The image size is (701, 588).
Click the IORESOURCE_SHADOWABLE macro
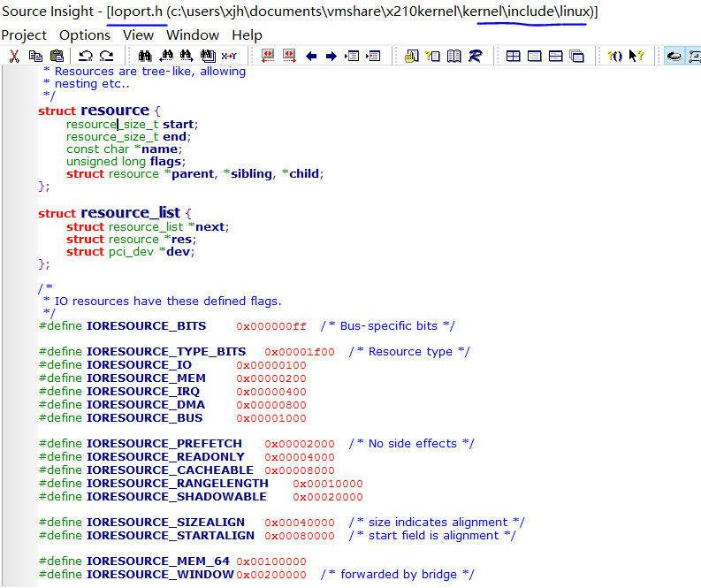pyautogui.click(x=177, y=497)
